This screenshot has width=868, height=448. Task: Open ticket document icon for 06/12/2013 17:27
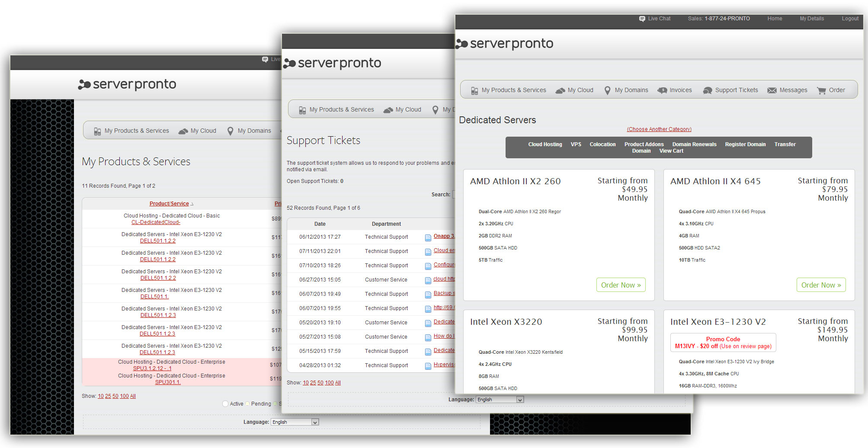point(428,237)
